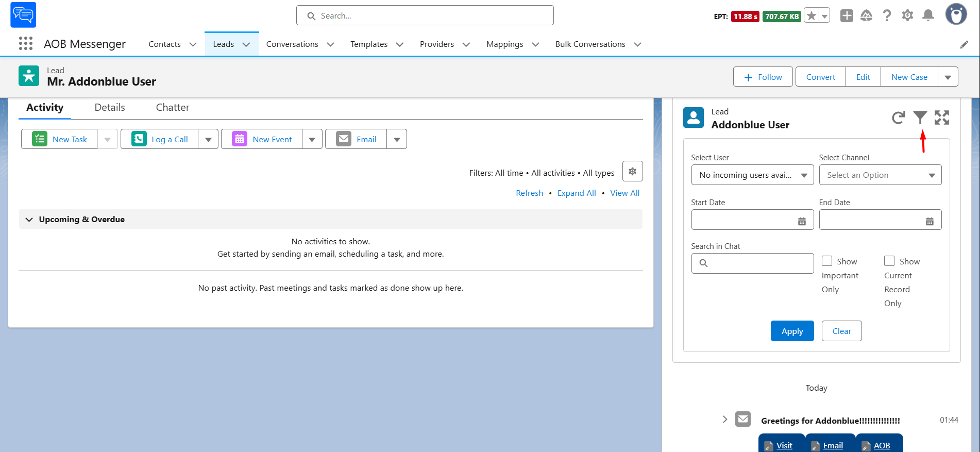Screen dimensions: 980x452
Task: Click the Search in Chat field
Action: [x=752, y=263]
